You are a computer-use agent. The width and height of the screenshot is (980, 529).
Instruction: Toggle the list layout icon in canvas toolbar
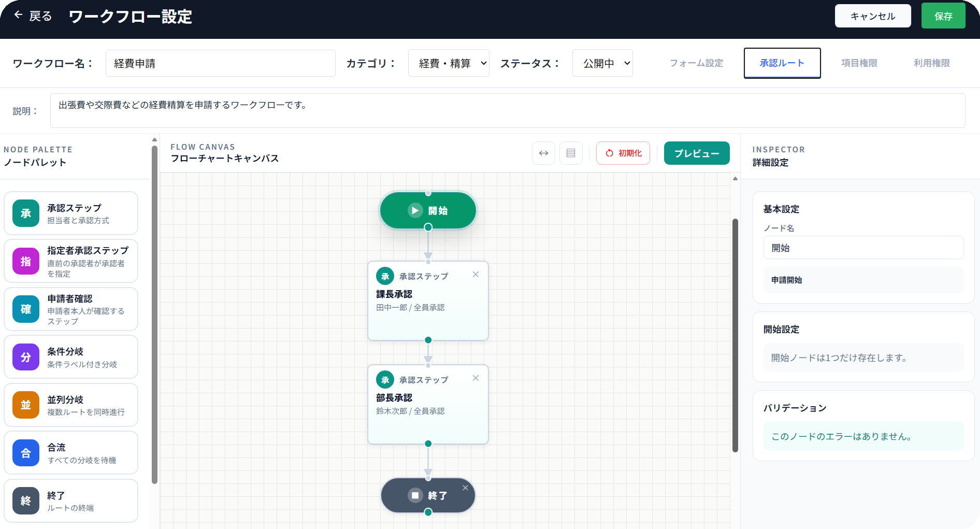(571, 153)
